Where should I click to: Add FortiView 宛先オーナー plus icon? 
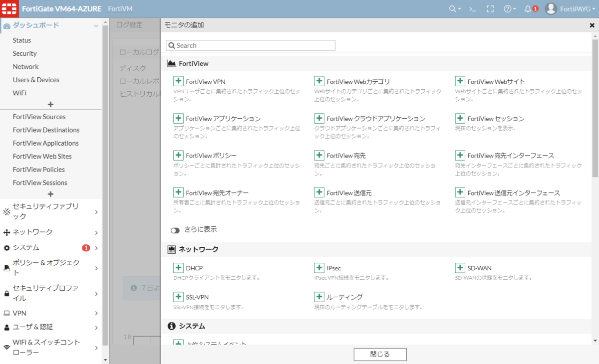pos(178,192)
